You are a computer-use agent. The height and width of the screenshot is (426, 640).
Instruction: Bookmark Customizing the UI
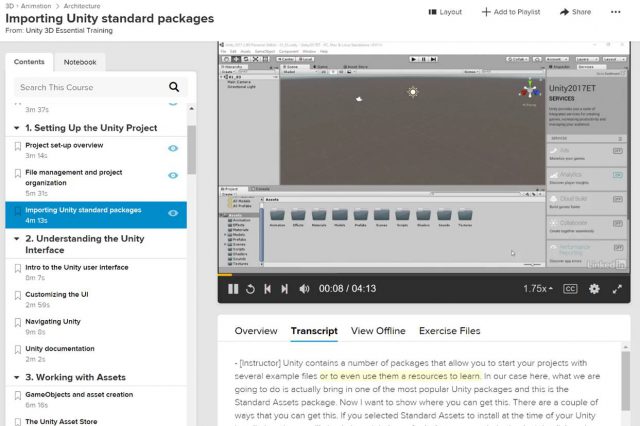(x=18, y=295)
